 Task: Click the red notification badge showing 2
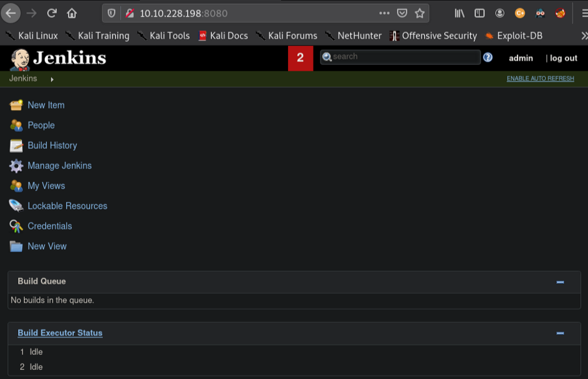pos(300,58)
